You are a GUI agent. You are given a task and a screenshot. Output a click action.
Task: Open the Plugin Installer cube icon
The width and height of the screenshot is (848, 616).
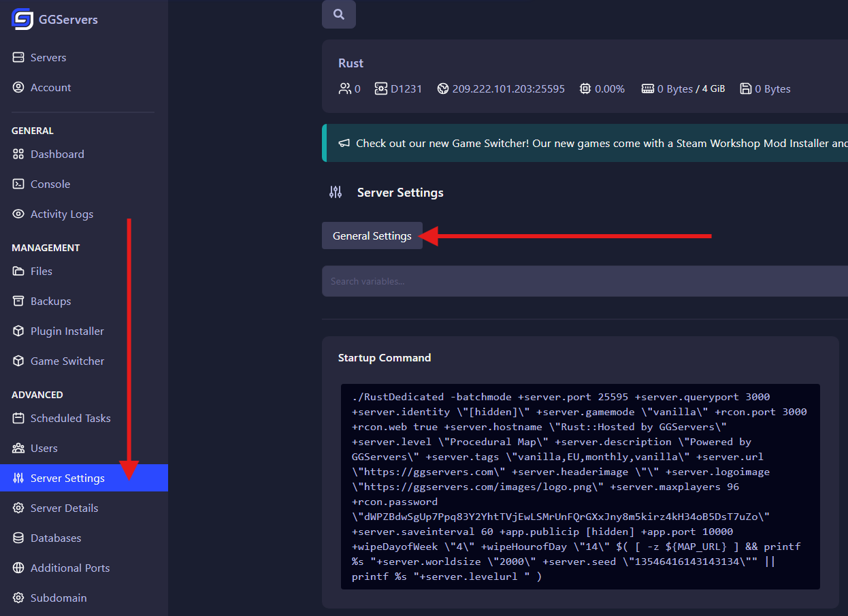coord(18,331)
